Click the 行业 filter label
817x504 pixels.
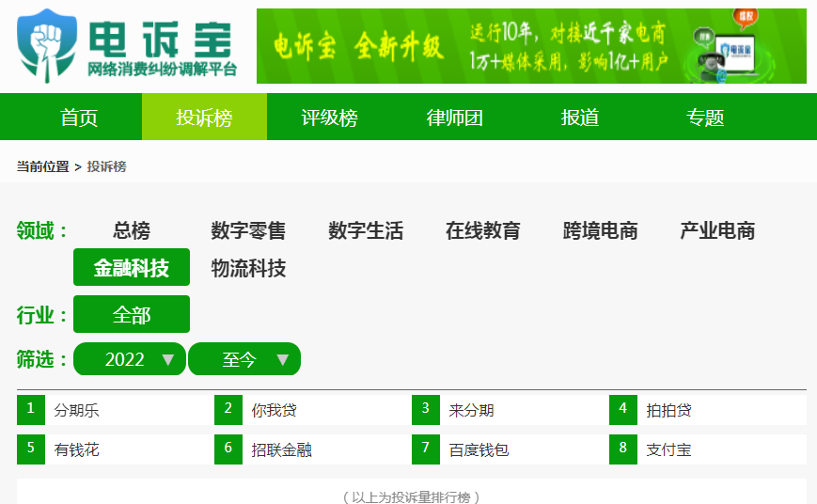[41, 315]
